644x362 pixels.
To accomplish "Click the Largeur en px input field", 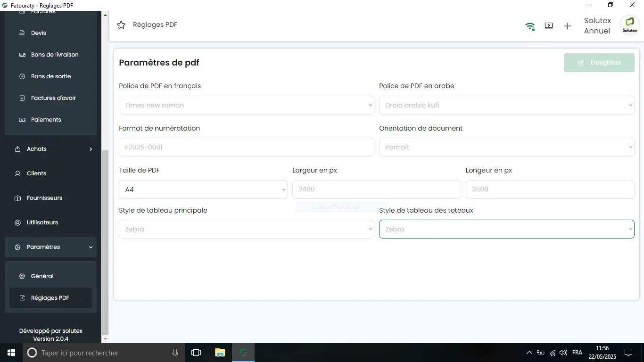I will [x=376, y=189].
